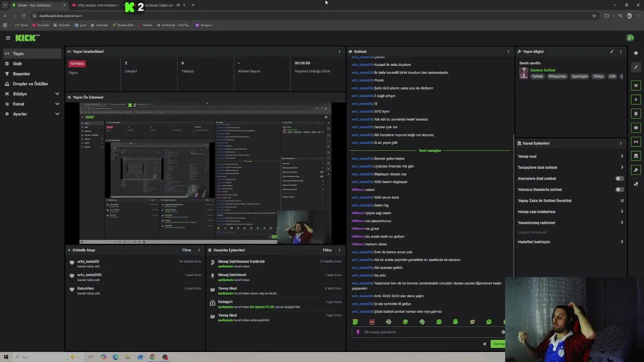Open Takipçilere özel sohbet options chevron
644x362 pixels.
point(622,167)
